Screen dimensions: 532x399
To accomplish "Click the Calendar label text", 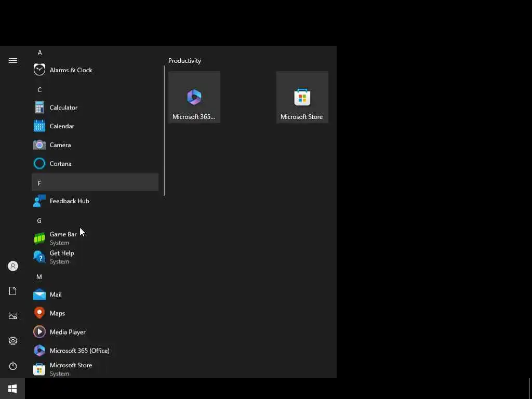I will (62, 126).
